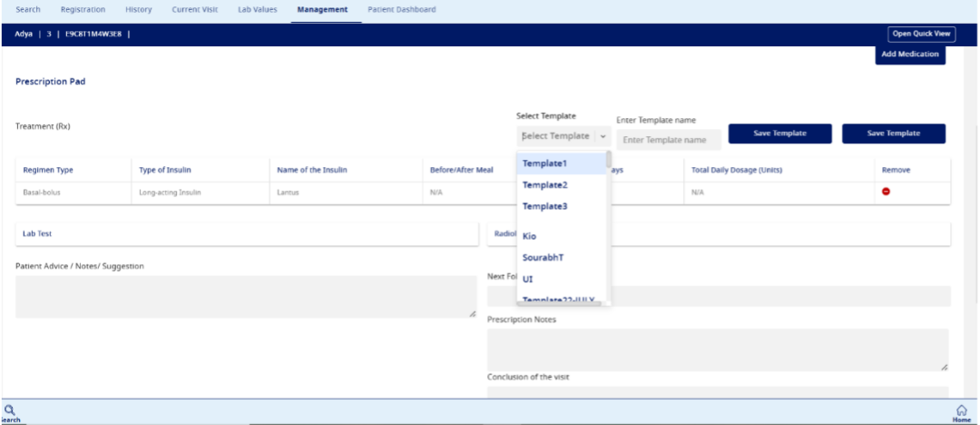Pick Template2 in the template list
This screenshot has width=980, height=425.
pos(544,184)
